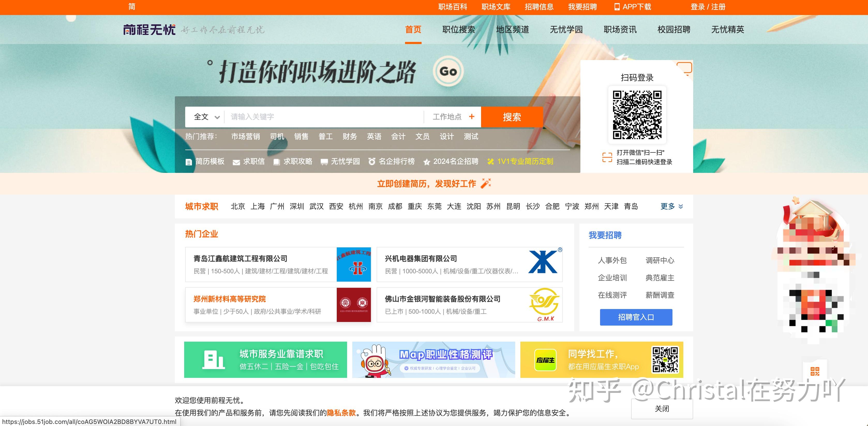
Task: Click 立即创建简历，发现好工作 banner text
Action: [x=426, y=183]
